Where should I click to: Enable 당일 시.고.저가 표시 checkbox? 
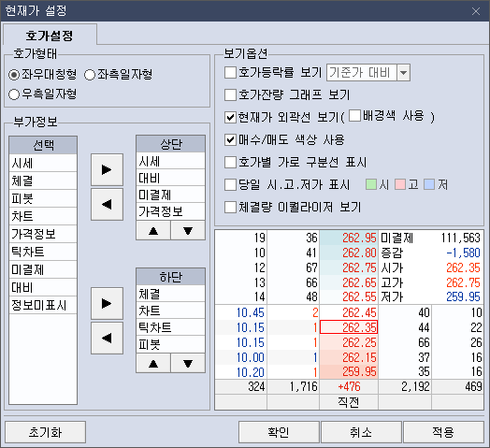pos(230,184)
